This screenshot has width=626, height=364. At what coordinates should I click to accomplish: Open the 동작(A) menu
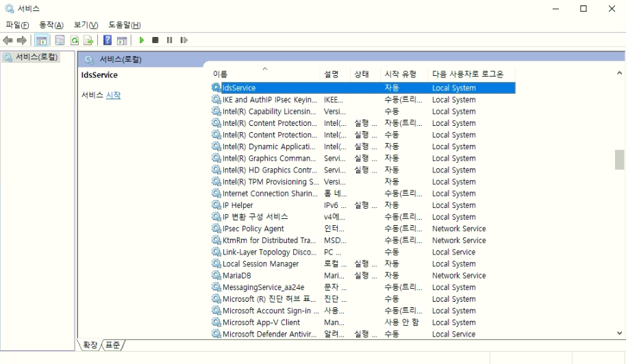click(51, 25)
